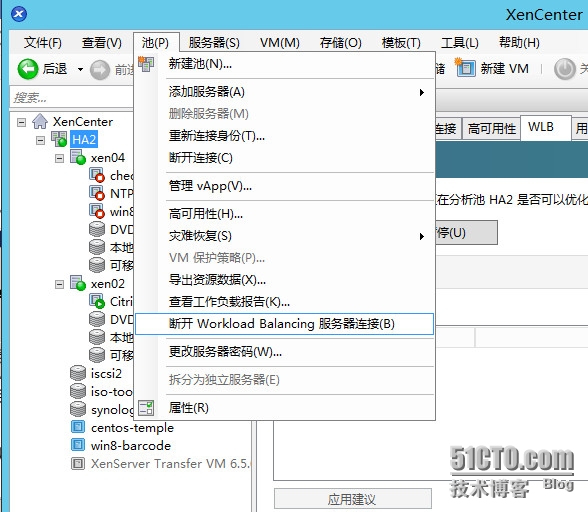This screenshot has width=588, height=512.
Task: Open the 文件(F) menu
Action: 42,42
